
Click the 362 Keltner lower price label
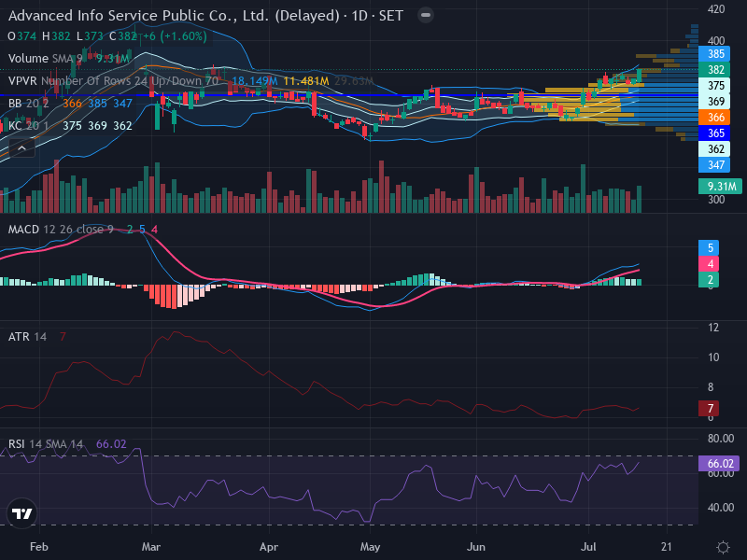(714, 149)
